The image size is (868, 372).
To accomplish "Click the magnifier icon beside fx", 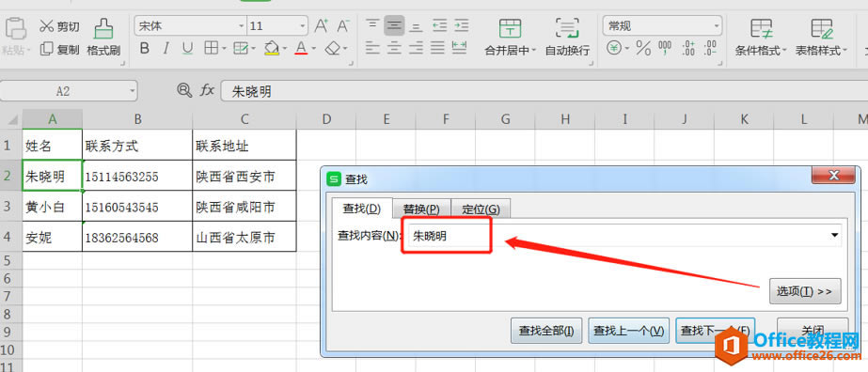I will pyautogui.click(x=183, y=90).
